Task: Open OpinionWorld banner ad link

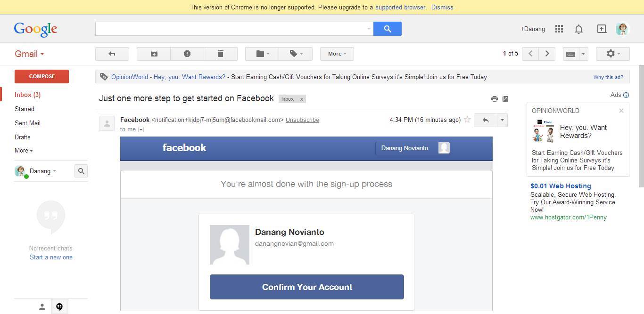Action: pos(168,77)
